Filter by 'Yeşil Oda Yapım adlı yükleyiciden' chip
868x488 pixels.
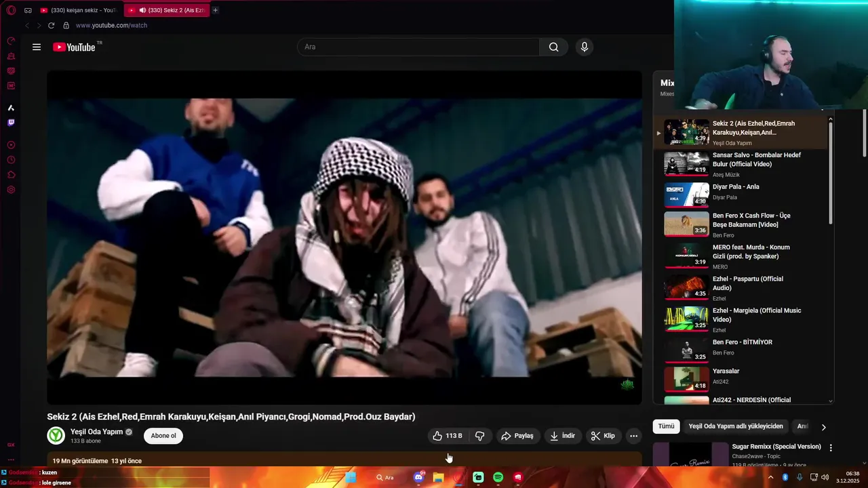736,426
